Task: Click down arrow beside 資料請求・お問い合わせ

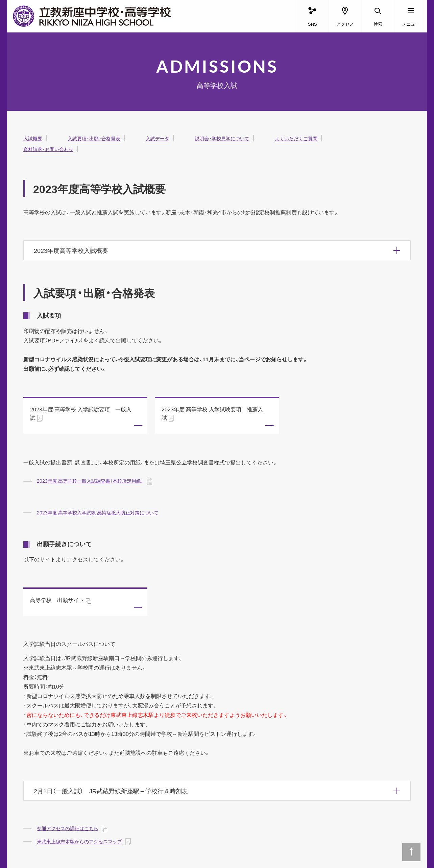Action: (77, 149)
